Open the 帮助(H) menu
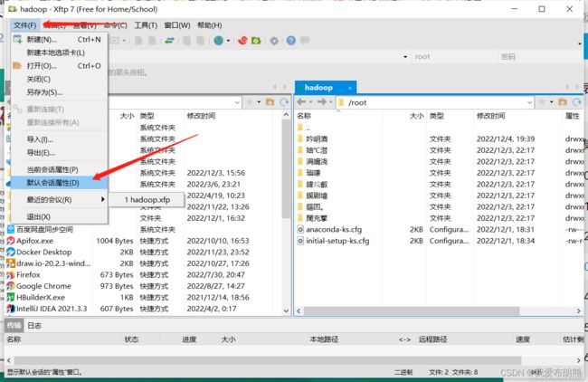Image resolution: width=588 pixels, height=382 pixels. pos(209,25)
